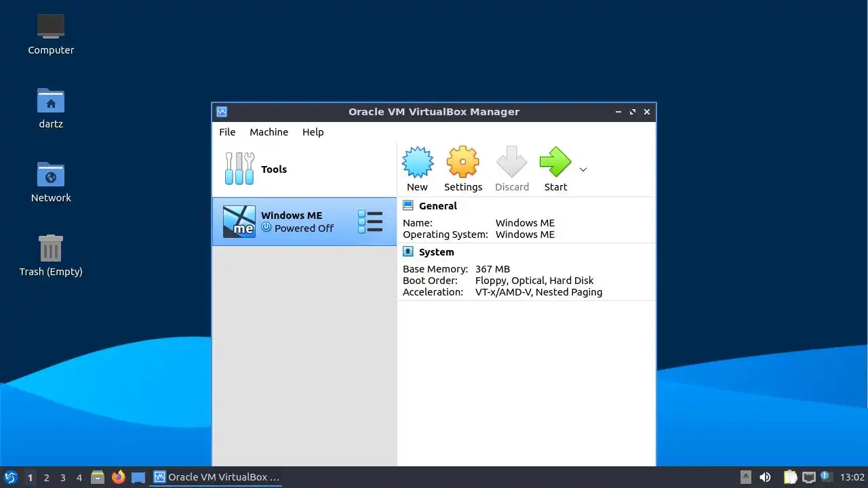Viewport: 868px width, 488px height.
Task: Open the File menu
Action: (x=227, y=132)
